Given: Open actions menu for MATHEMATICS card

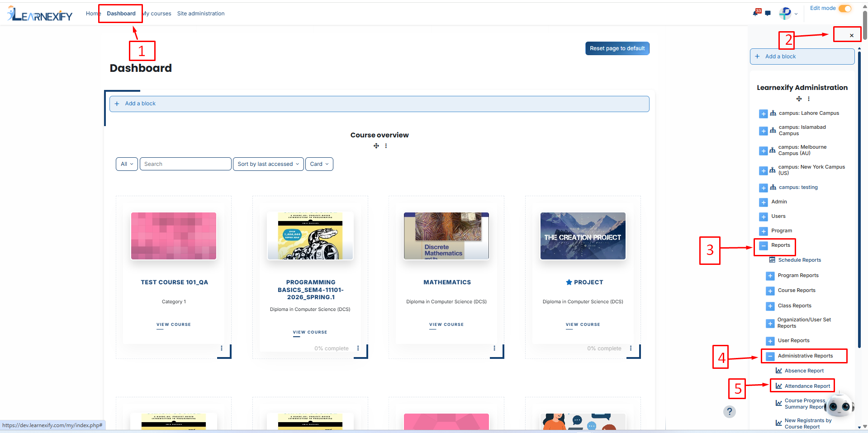Looking at the screenshot, I should point(494,348).
